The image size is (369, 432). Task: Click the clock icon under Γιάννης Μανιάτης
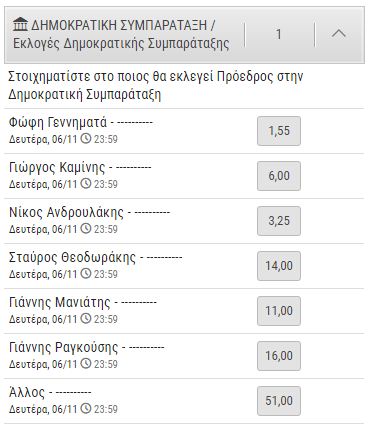pyautogui.click(x=86, y=318)
